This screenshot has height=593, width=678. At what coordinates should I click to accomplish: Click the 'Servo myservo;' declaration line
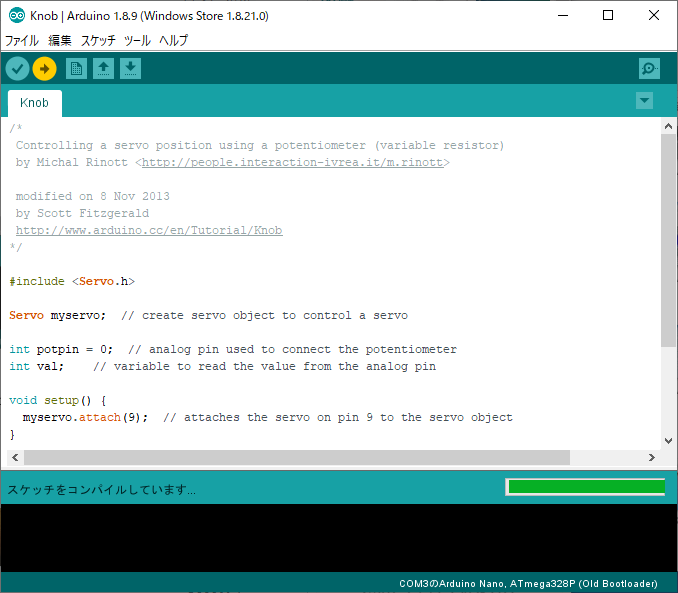tap(208, 315)
